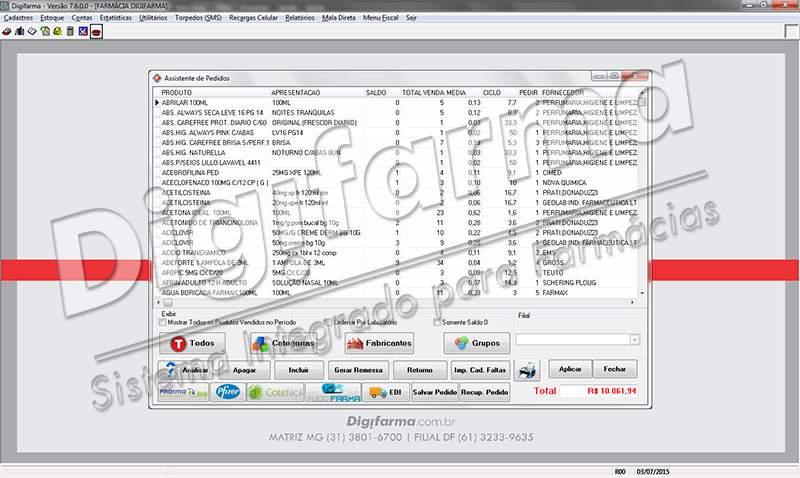Click the printer icon button

tap(527, 370)
